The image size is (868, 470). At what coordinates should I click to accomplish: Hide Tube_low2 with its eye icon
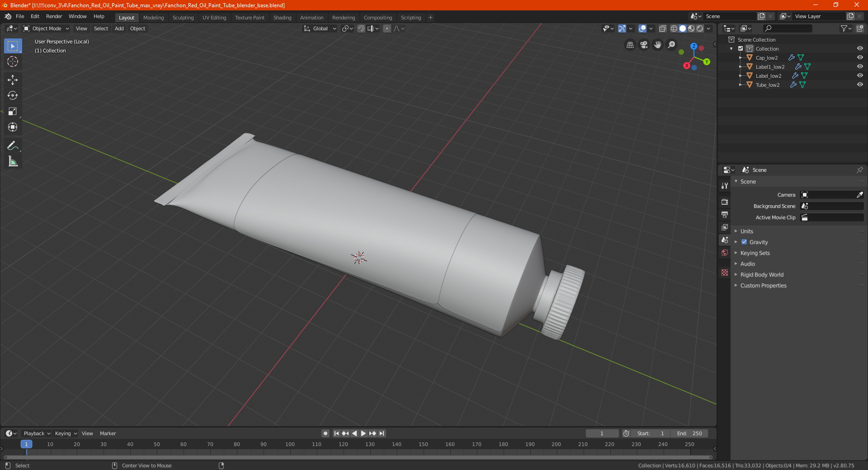pyautogui.click(x=860, y=85)
